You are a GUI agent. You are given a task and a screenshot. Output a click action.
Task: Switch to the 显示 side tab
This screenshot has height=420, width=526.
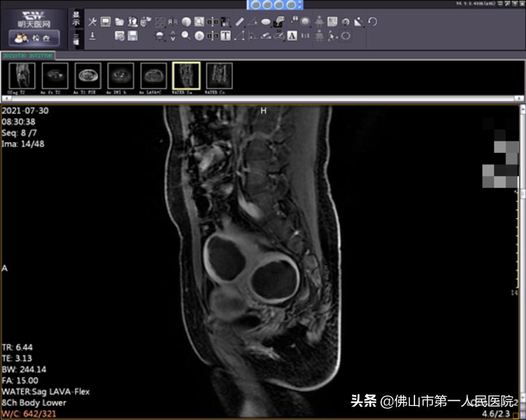tap(77, 19)
